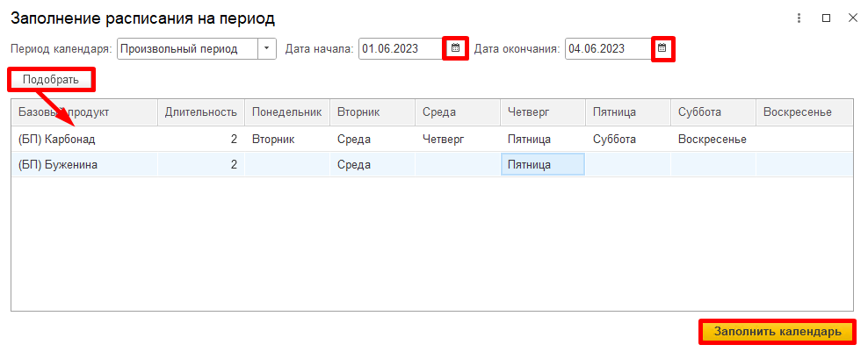Click the Дата окончания input field

point(606,49)
